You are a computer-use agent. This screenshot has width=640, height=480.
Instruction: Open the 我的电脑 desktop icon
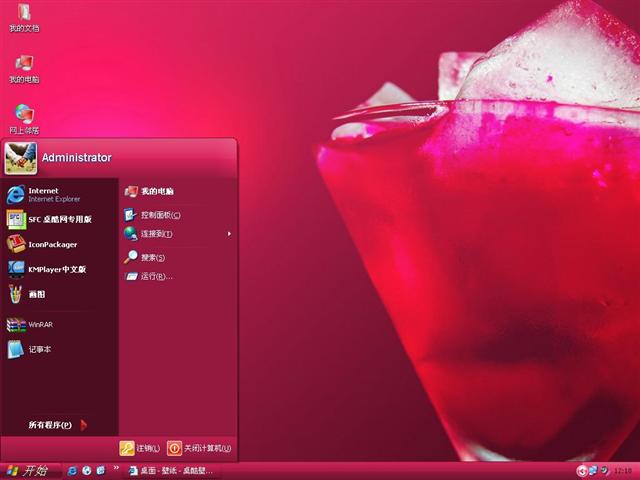tap(24, 69)
